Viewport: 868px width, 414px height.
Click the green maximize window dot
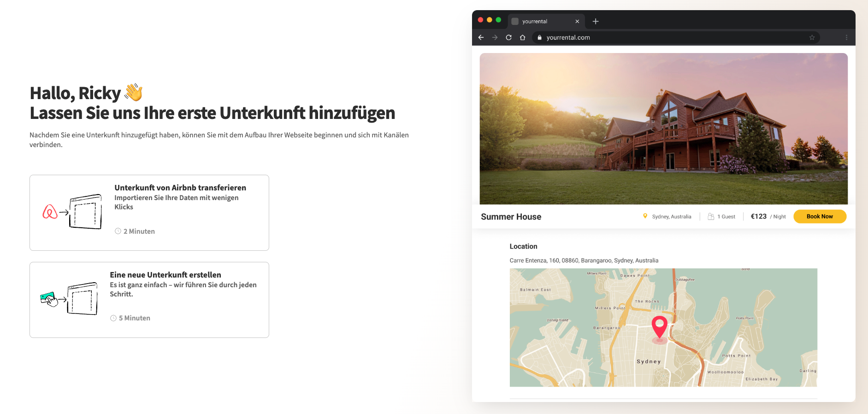[498, 20]
